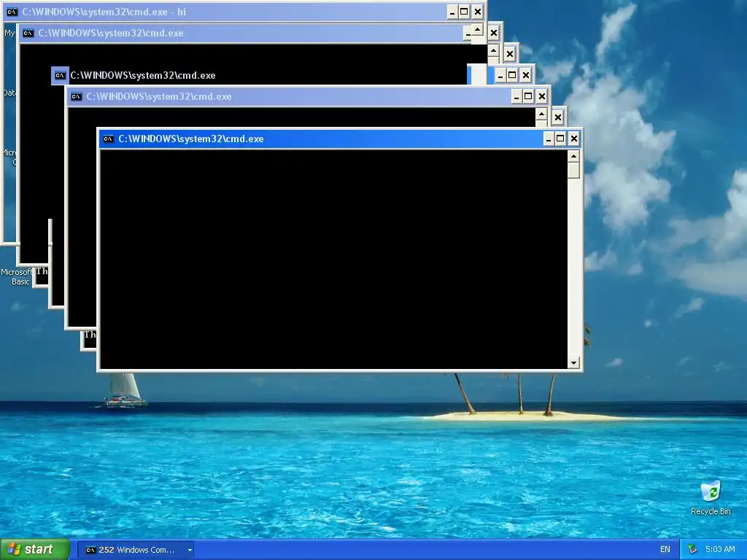Open the Start menu
747x560 pixels.
(35, 550)
